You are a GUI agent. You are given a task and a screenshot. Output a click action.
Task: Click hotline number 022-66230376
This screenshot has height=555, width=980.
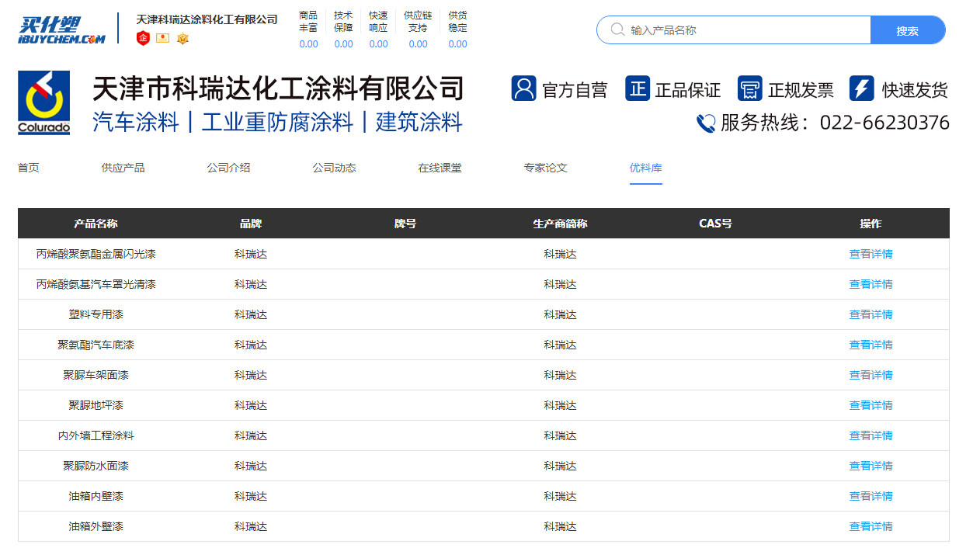pyautogui.click(x=884, y=123)
